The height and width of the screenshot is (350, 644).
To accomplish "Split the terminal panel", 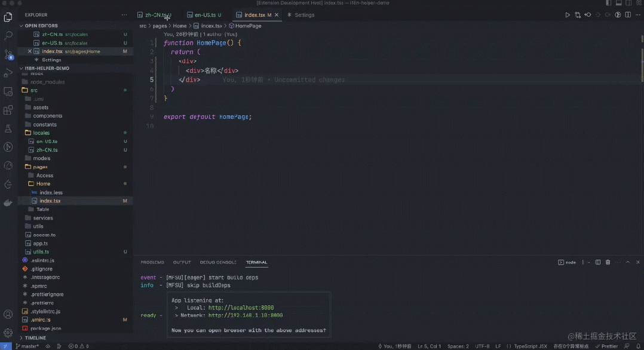I will click(598, 262).
